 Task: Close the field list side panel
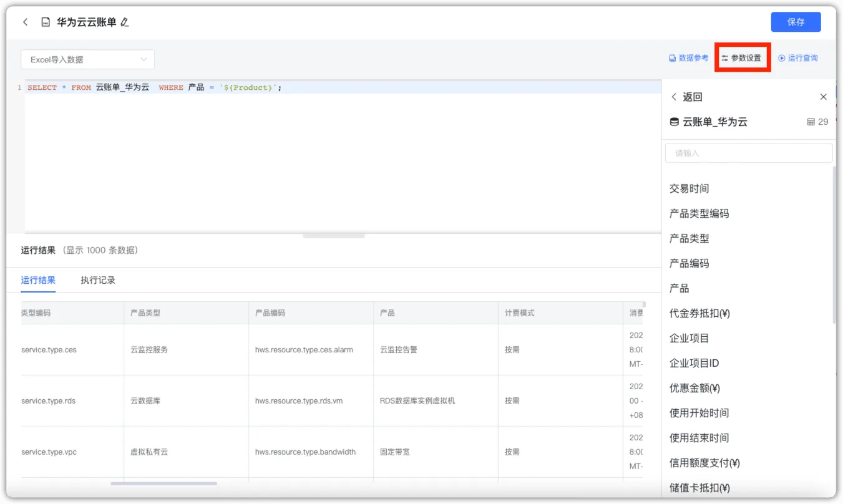click(x=823, y=97)
